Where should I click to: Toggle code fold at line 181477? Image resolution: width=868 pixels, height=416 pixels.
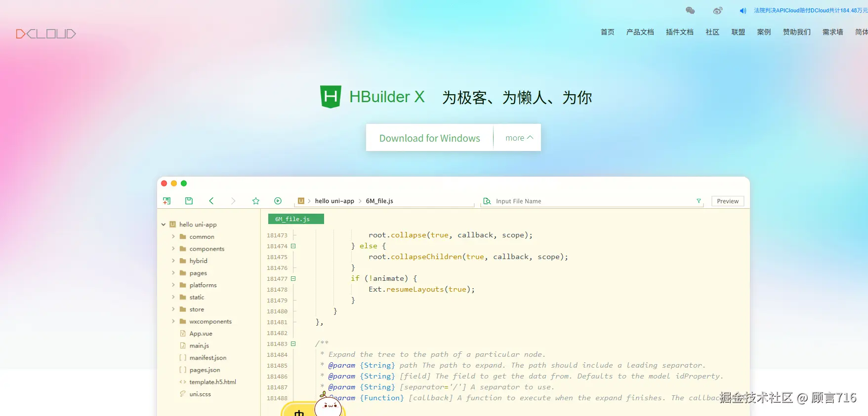[x=293, y=279]
